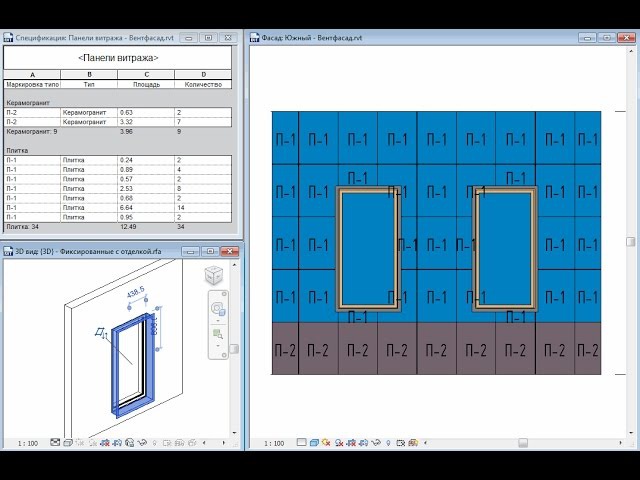Open Detail Level in the 3D view bar
The height and width of the screenshot is (480, 640).
55,443
